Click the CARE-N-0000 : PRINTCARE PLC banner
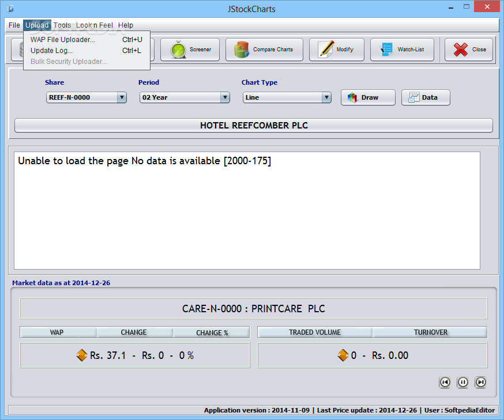The width and height of the screenshot is (504, 420). point(254,308)
